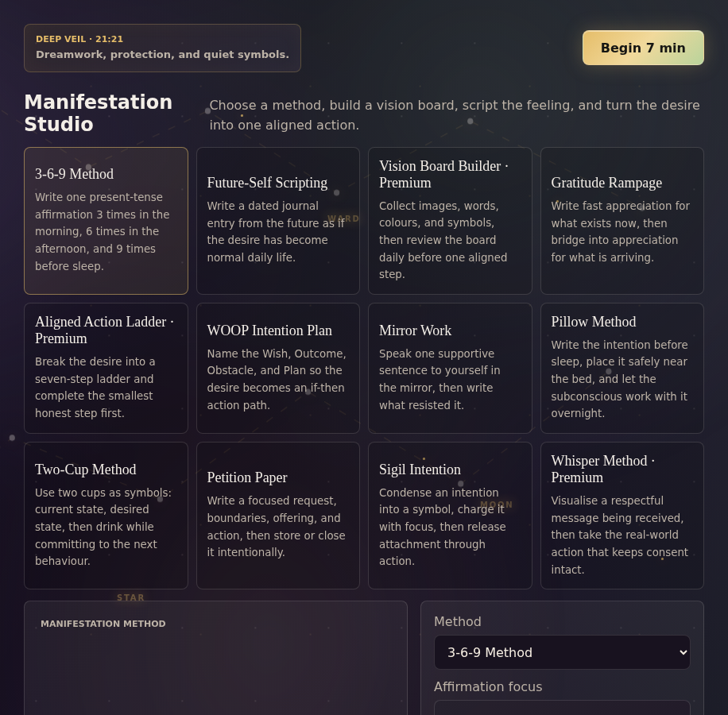Choose the Future-Self Scripting card
The image size is (728, 715).
(278, 221)
